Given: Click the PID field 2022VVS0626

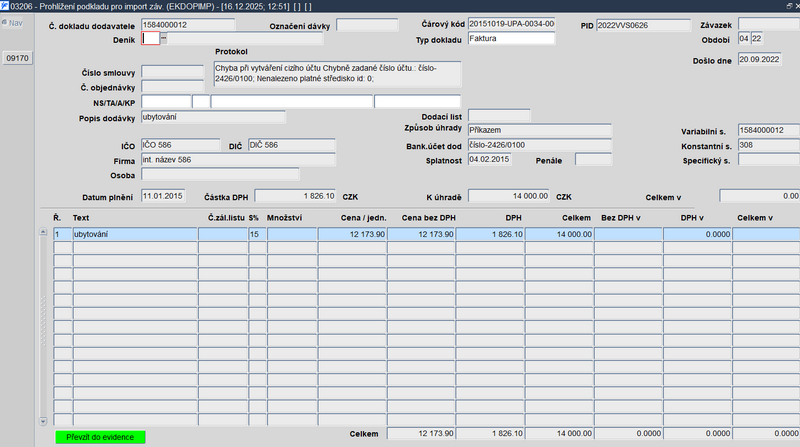Looking at the screenshot, I should [643, 25].
